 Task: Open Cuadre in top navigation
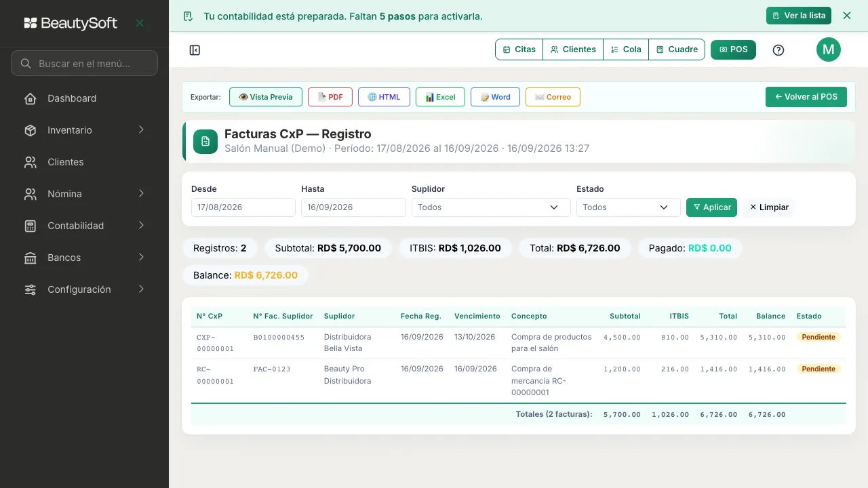tap(677, 49)
